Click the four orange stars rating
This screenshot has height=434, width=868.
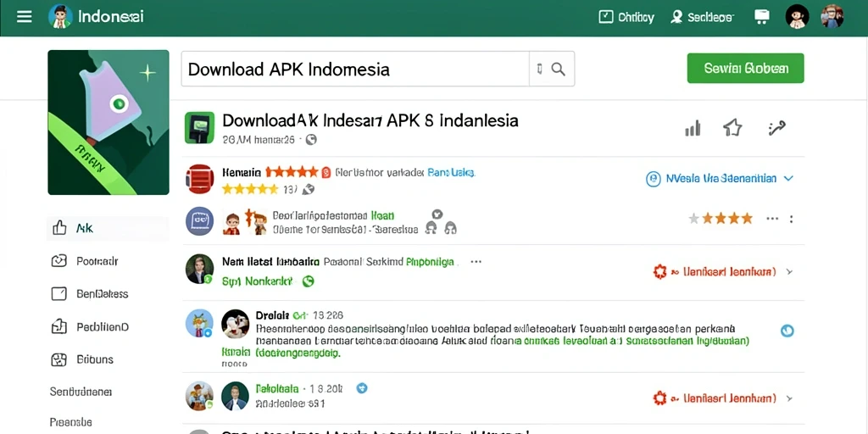pyautogui.click(x=727, y=219)
